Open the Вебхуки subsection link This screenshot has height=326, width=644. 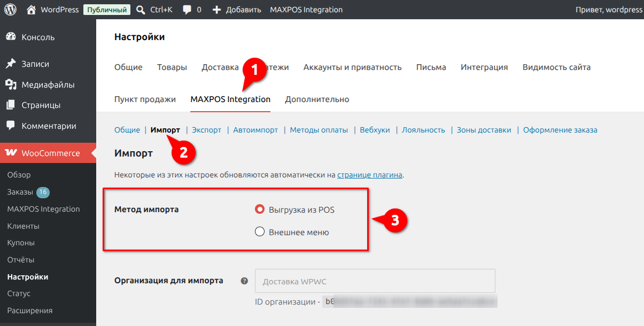point(375,130)
